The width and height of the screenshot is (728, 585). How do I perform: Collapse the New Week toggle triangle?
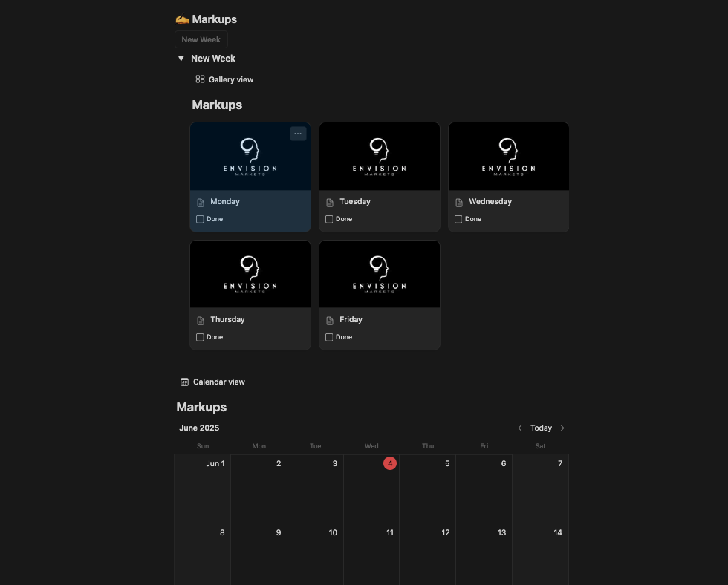[181, 59]
